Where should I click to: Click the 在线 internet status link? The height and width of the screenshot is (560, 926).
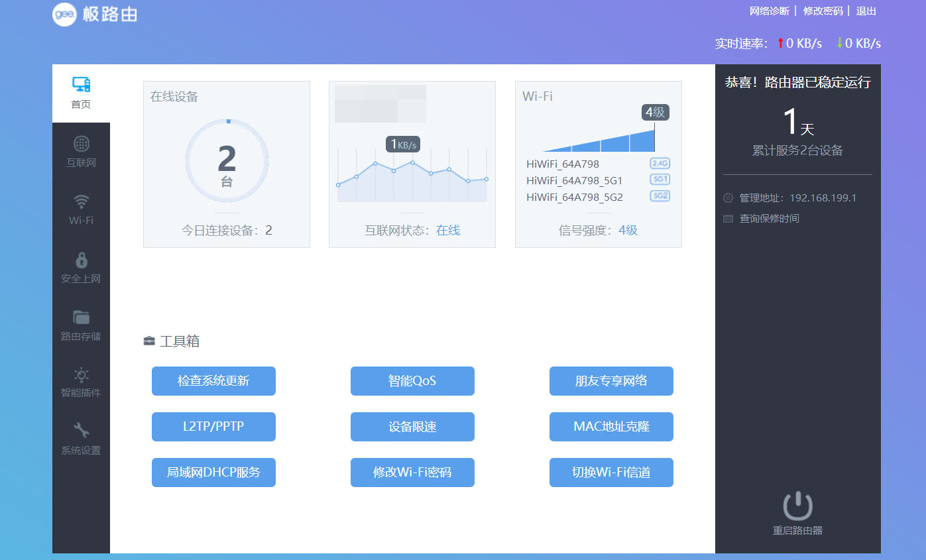tap(448, 231)
